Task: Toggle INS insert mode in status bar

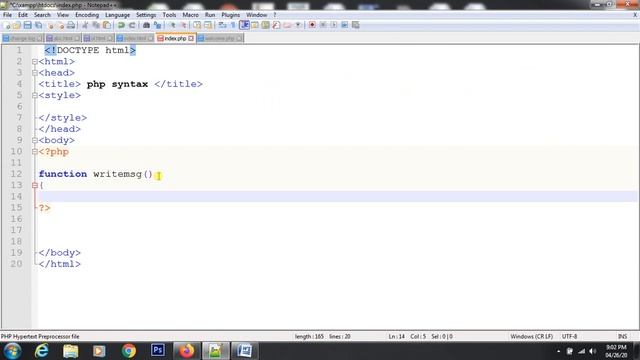Action: pos(622,336)
